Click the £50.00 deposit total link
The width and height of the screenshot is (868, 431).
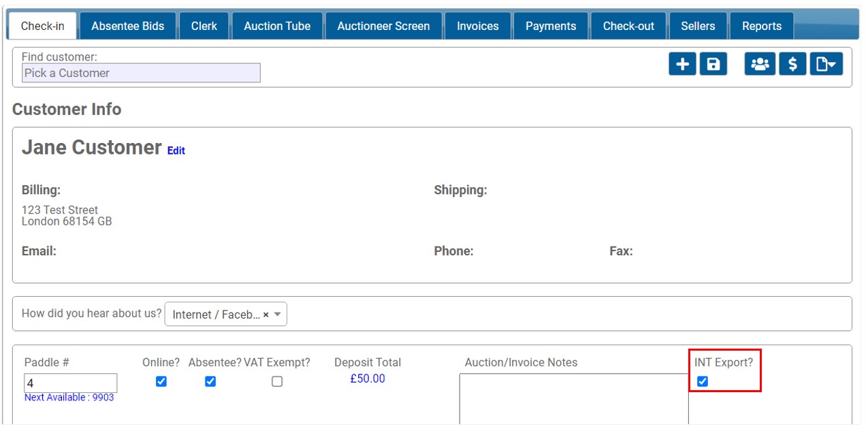tap(368, 379)
